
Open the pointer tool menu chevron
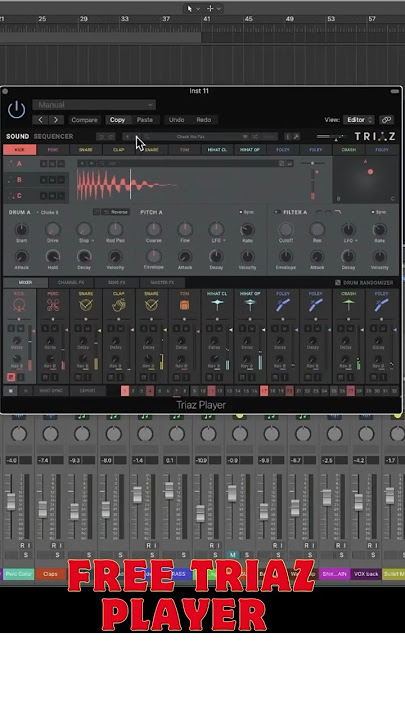198,9
